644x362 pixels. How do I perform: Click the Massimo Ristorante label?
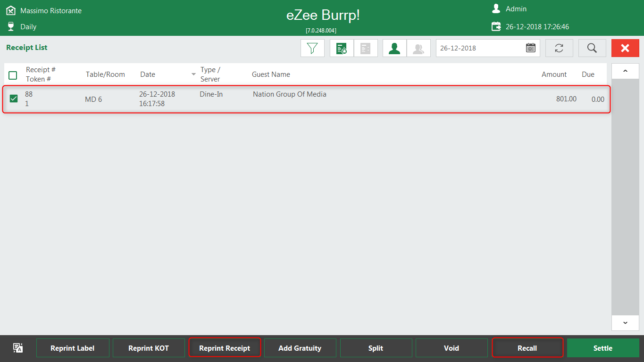pos(51,10)
